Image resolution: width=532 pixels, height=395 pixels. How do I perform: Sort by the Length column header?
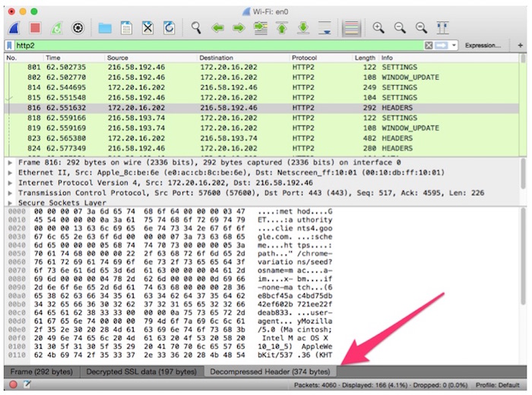pos(365,58)
